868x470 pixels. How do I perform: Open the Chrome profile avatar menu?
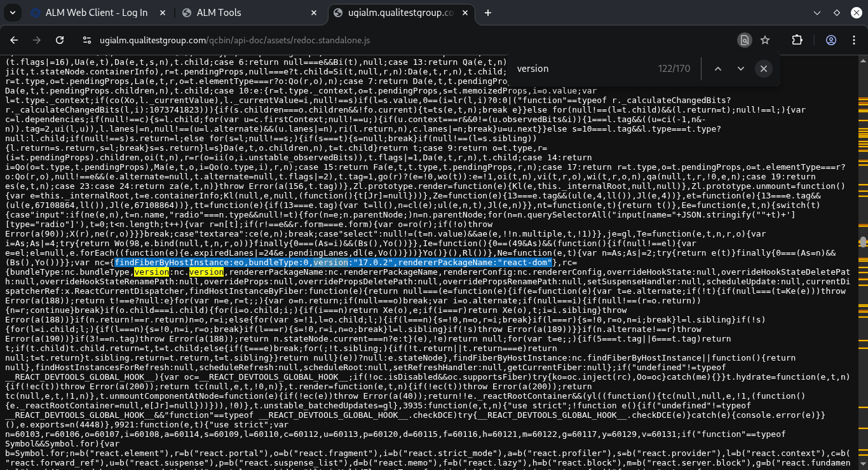[x=831, y=40]
